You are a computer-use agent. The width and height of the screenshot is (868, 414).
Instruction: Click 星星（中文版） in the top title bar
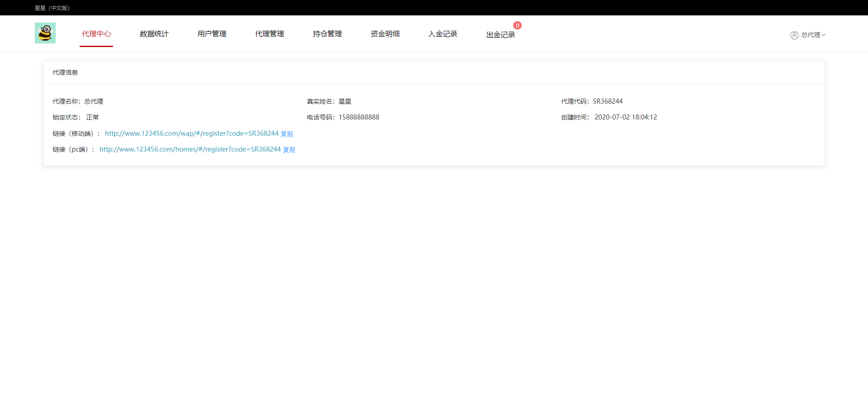click(x=52, y=7)
